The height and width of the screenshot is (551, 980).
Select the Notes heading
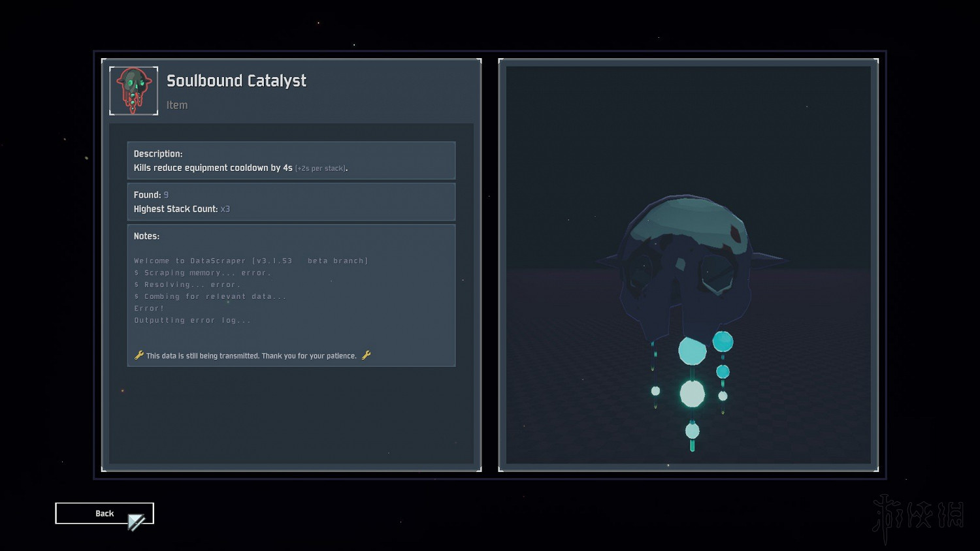[x=146, y=236]
